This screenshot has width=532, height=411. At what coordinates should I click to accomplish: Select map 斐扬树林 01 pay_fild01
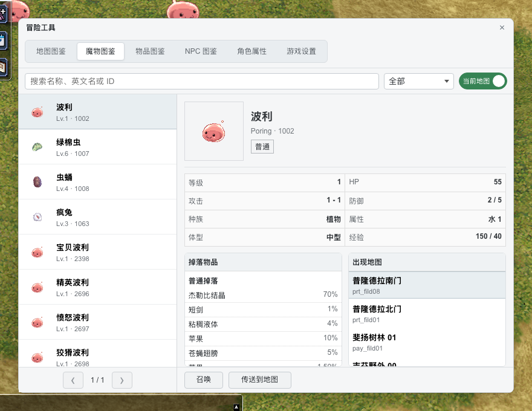tap(427, 342)
